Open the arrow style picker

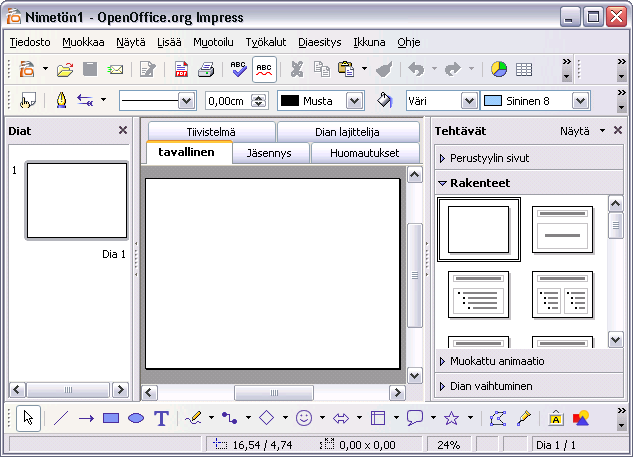click(x=86, y=100)
